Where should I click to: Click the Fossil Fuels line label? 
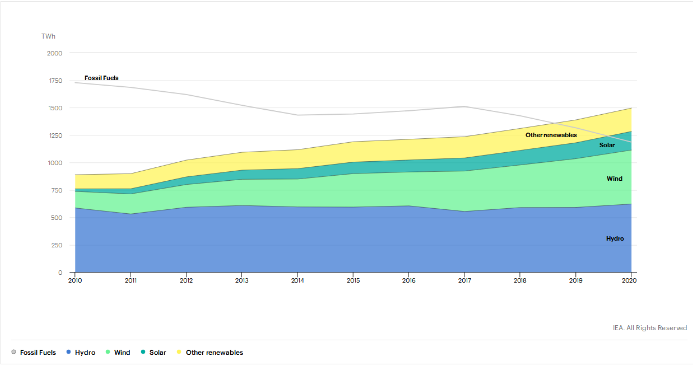tap(101, 78)
